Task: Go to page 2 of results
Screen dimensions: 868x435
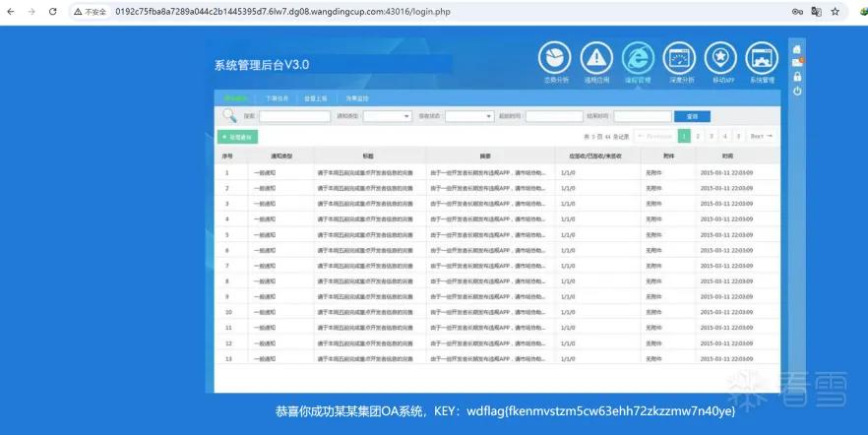Action: (x=698, y=136)
